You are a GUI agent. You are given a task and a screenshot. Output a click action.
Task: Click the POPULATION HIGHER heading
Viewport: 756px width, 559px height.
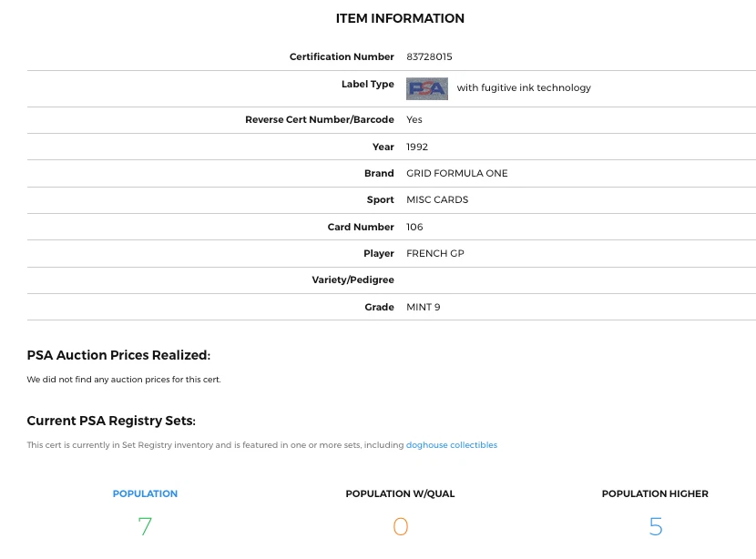coord(655,493)
